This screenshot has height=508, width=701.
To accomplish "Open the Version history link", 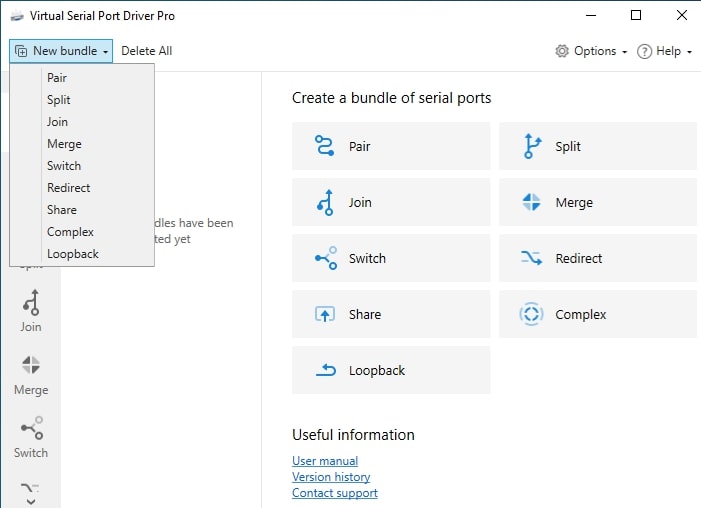I will point(331,477).
